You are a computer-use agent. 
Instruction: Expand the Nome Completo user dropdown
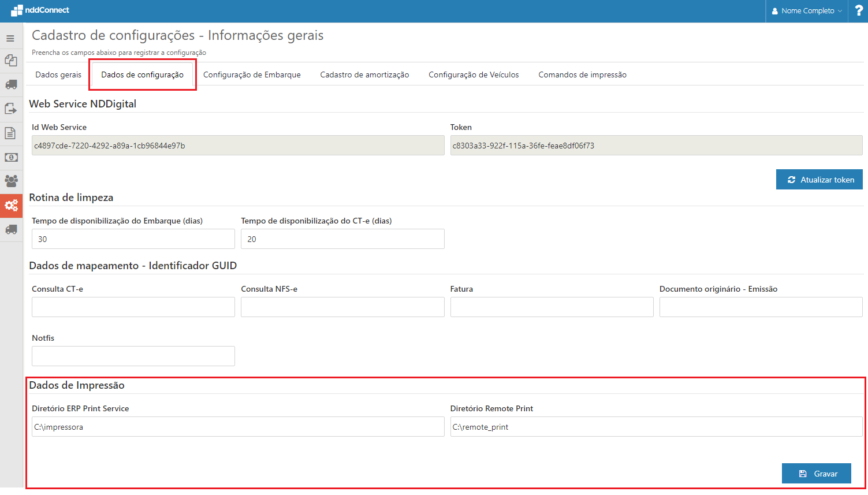point(807,11)
